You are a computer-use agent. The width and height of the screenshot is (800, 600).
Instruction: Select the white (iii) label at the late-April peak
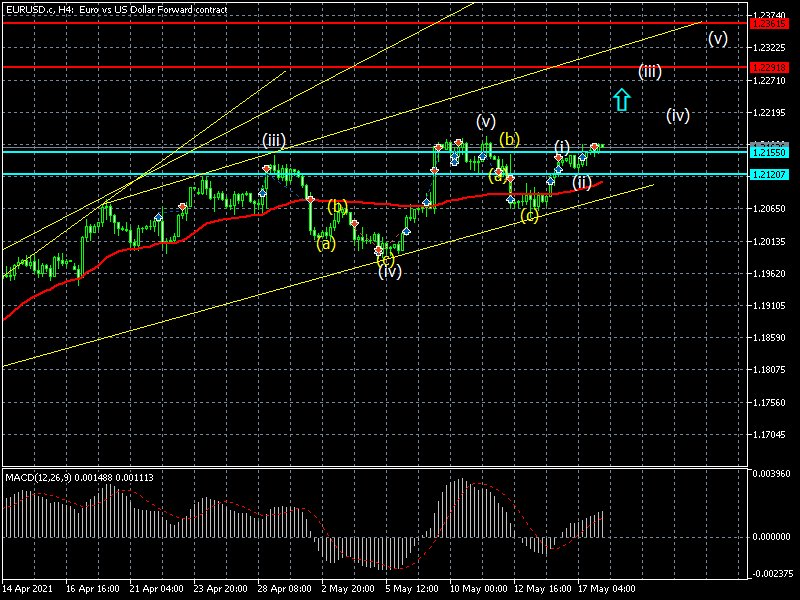274,140
